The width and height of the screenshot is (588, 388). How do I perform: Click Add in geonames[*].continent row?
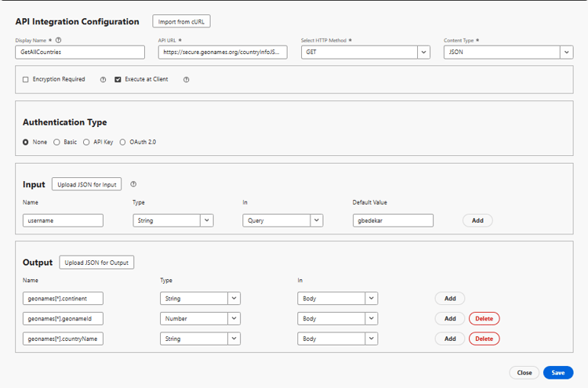450,299
